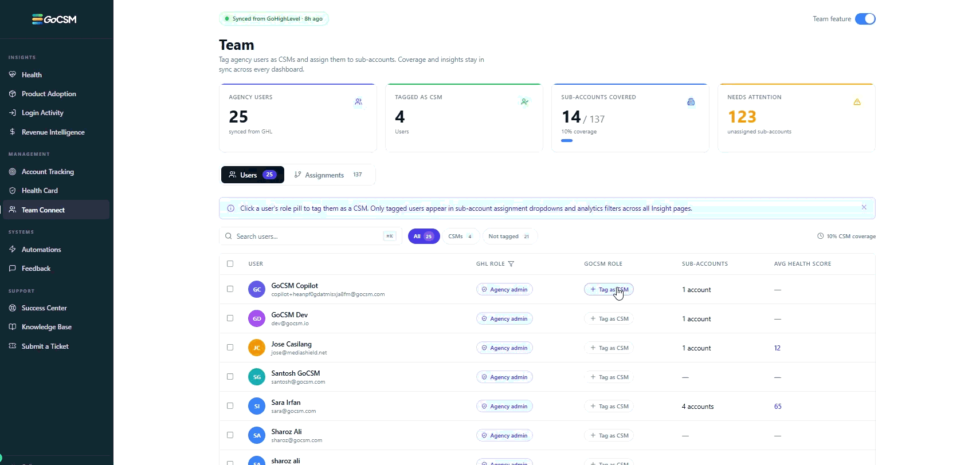Click the Jose Casilang avatar

point(257,348)
